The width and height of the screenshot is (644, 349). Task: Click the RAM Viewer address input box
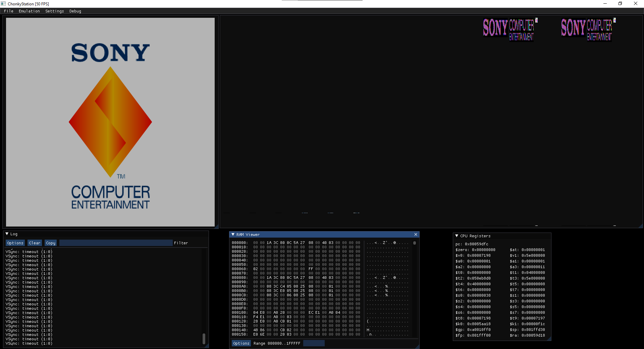[314, 343]
